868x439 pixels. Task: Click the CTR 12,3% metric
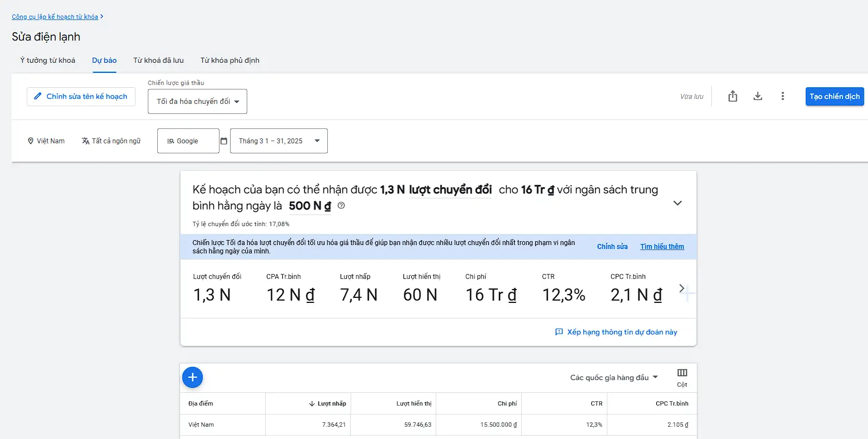tap(563, 288)
